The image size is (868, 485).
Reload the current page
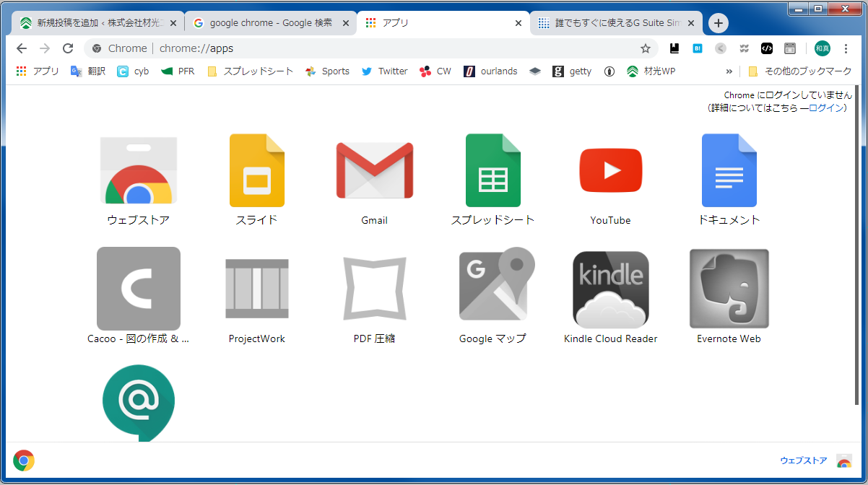click(x=68, y=48)
